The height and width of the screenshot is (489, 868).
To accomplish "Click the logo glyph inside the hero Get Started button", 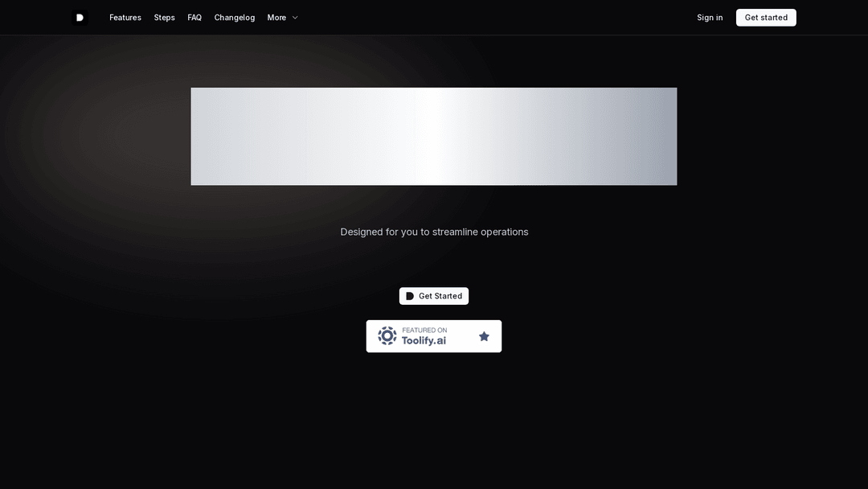I will pos(410,295).
